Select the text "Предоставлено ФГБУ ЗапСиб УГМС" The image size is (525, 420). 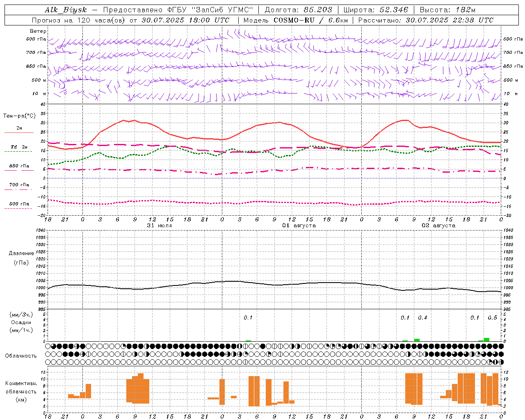178,10
